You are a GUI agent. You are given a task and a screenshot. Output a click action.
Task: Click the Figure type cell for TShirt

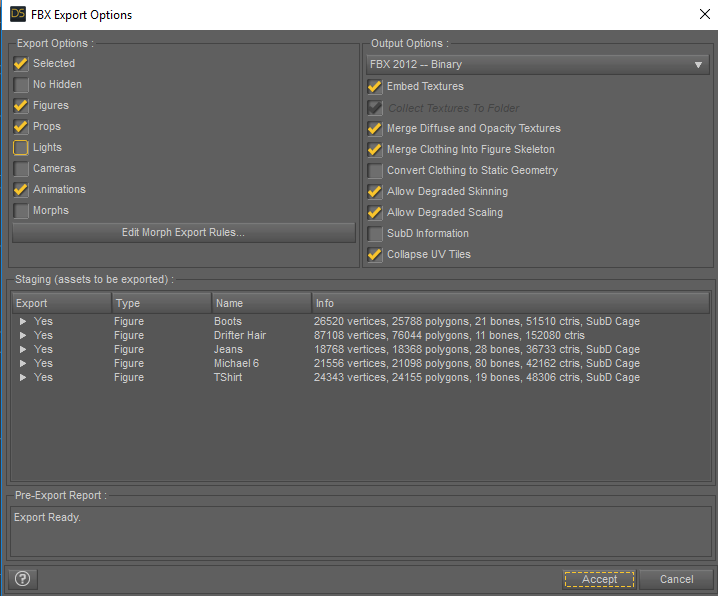click(129, 377)
